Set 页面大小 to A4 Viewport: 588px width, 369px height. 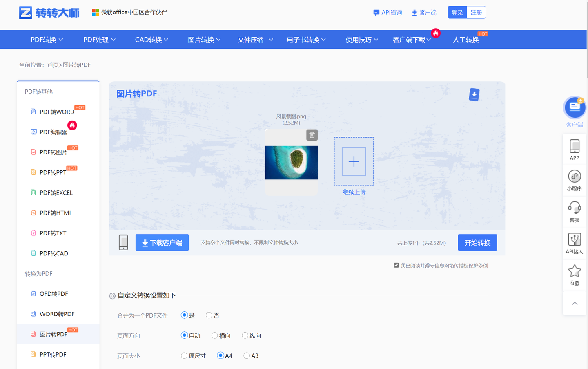point(220,355)
